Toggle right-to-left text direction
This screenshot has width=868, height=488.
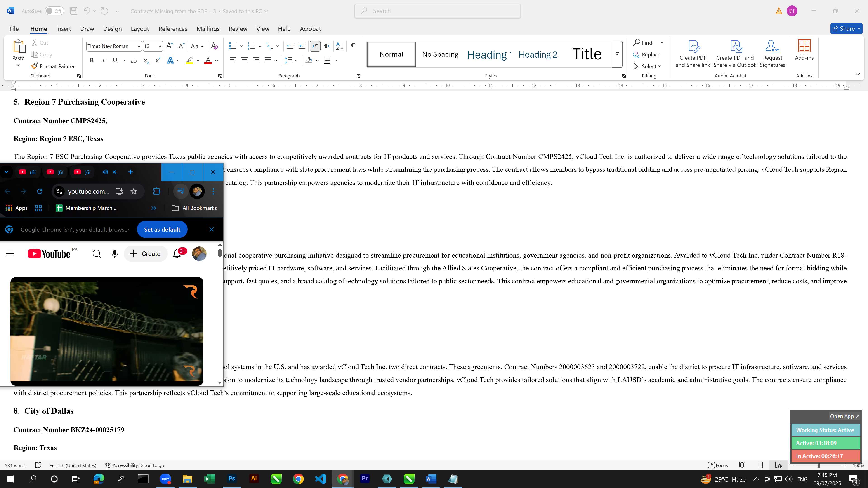327,46
